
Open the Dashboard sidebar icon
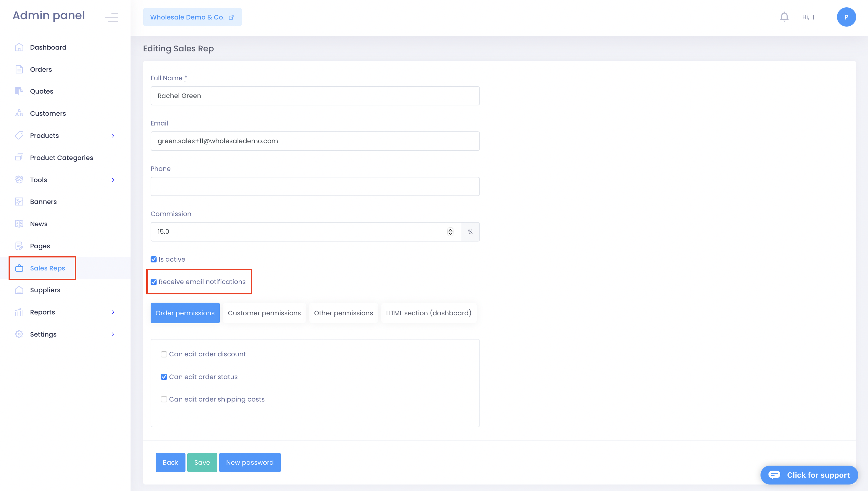pos(19,47)
